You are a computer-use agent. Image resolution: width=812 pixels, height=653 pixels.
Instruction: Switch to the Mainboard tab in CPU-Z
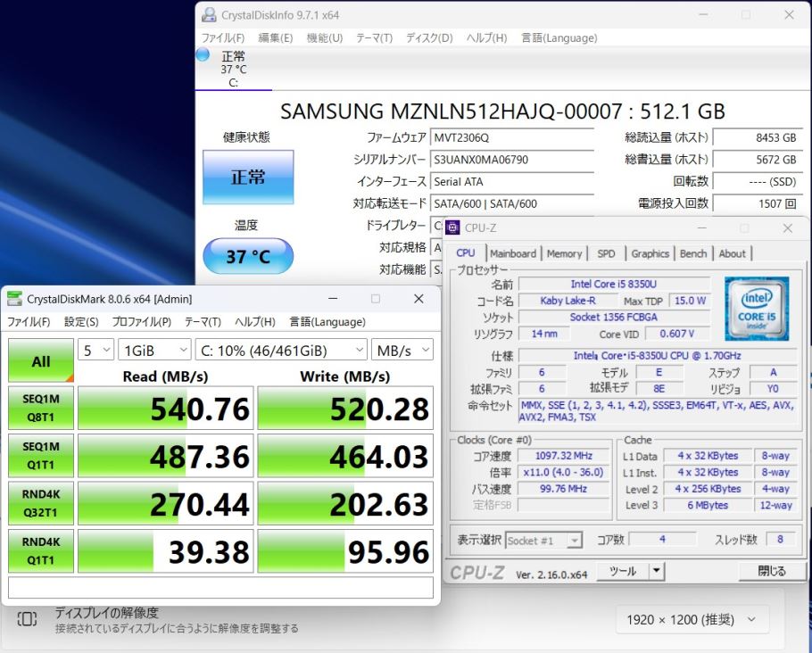click(x=513, y=253)
